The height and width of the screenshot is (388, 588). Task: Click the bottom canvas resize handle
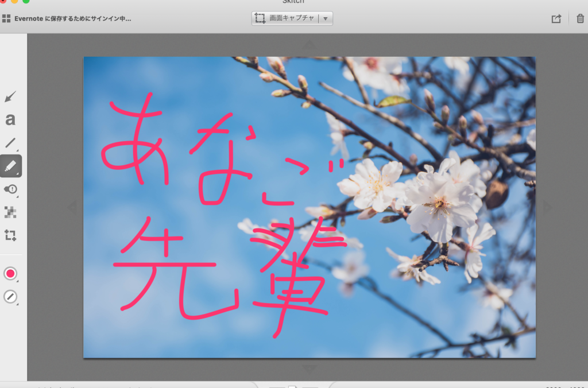tap(310, 368)
